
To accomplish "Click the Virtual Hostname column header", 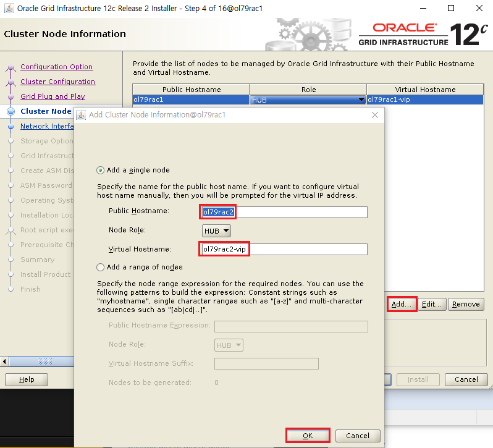I will (425, 90).
